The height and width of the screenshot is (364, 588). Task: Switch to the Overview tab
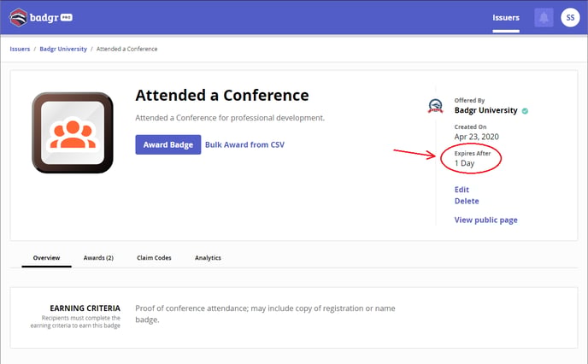(46, 258)
